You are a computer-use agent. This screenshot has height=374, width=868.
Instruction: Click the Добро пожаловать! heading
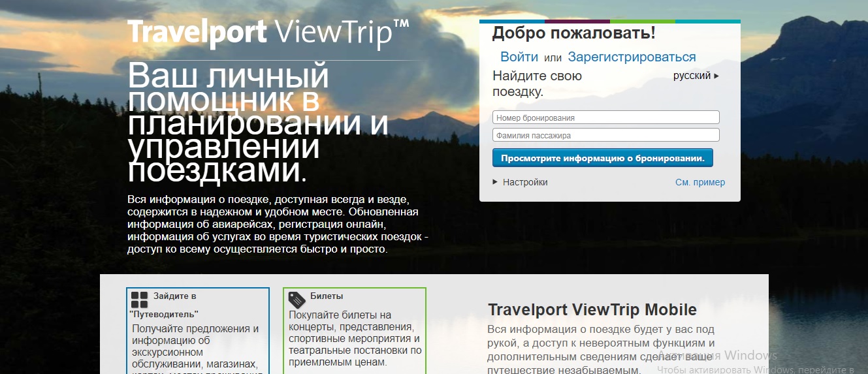point(573,33)
